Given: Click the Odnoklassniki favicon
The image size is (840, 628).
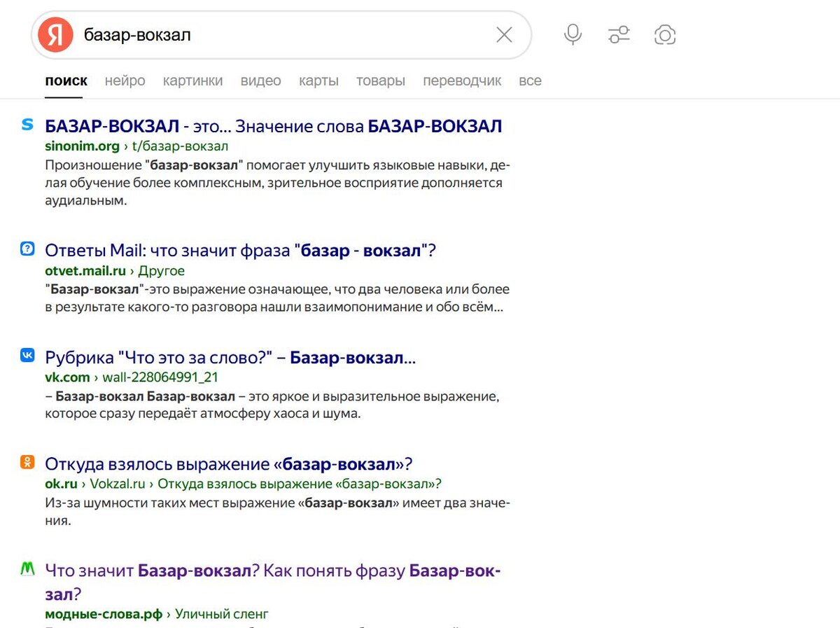Looking at the screenshot, I should tap(27, 462).
